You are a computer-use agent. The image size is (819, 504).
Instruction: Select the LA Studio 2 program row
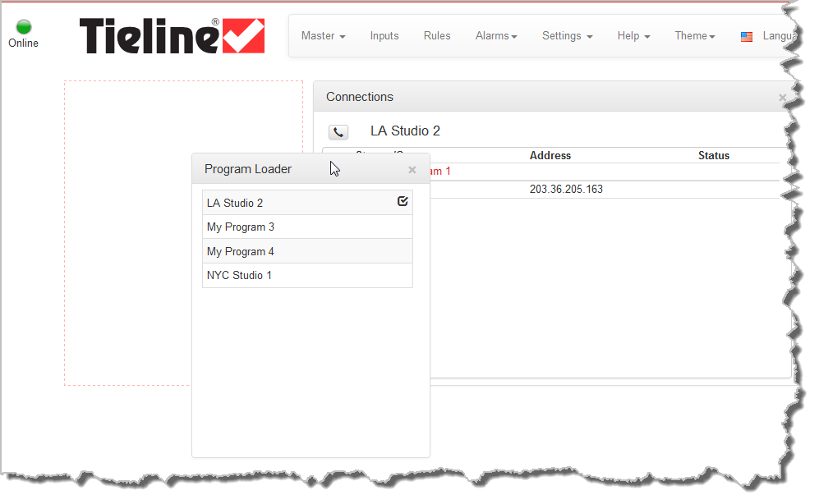[x=235, y=203]
